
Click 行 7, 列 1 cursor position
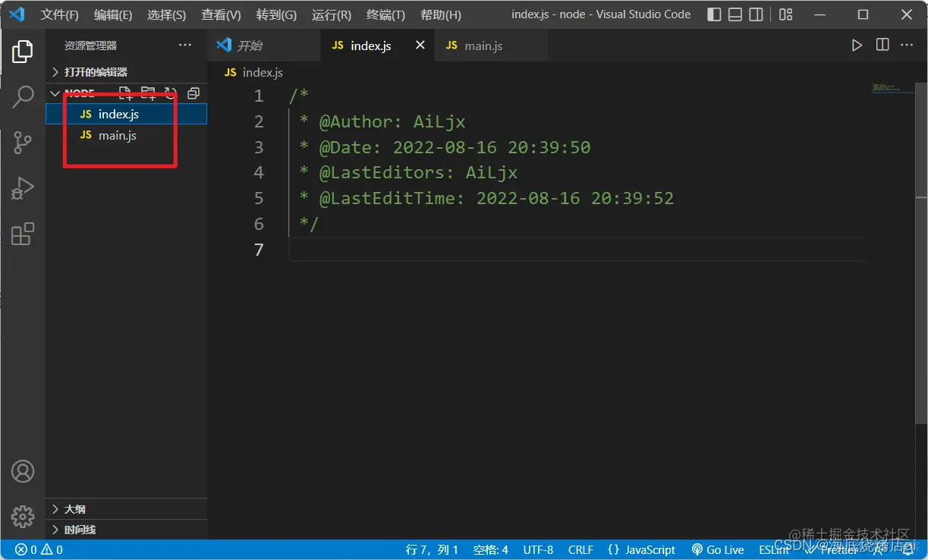coord(433,550)
